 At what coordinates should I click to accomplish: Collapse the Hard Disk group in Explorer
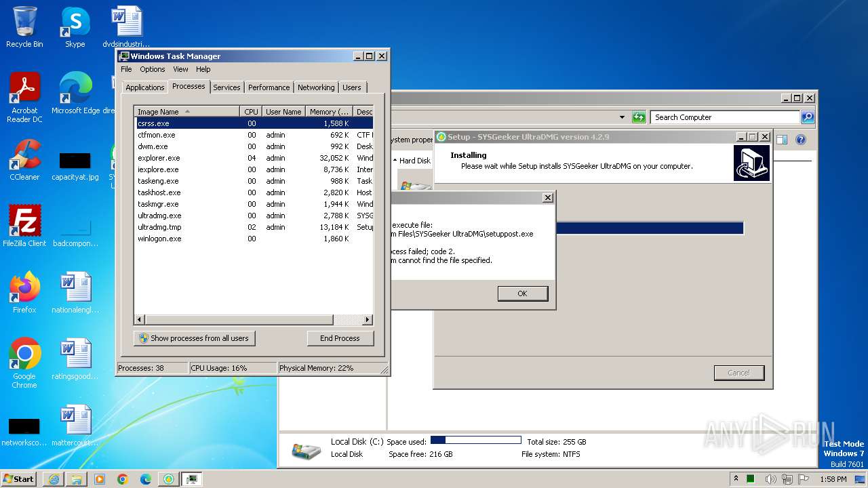coord(395,161)
